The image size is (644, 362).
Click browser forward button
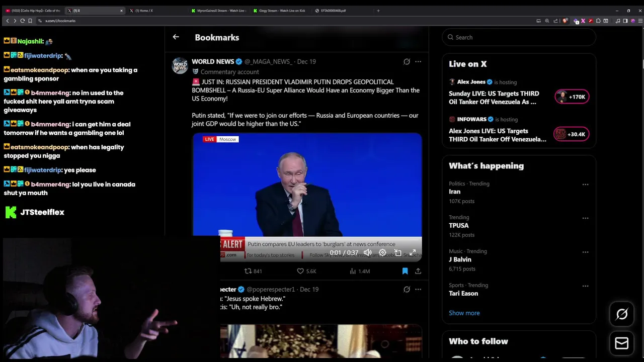(15, 21)
